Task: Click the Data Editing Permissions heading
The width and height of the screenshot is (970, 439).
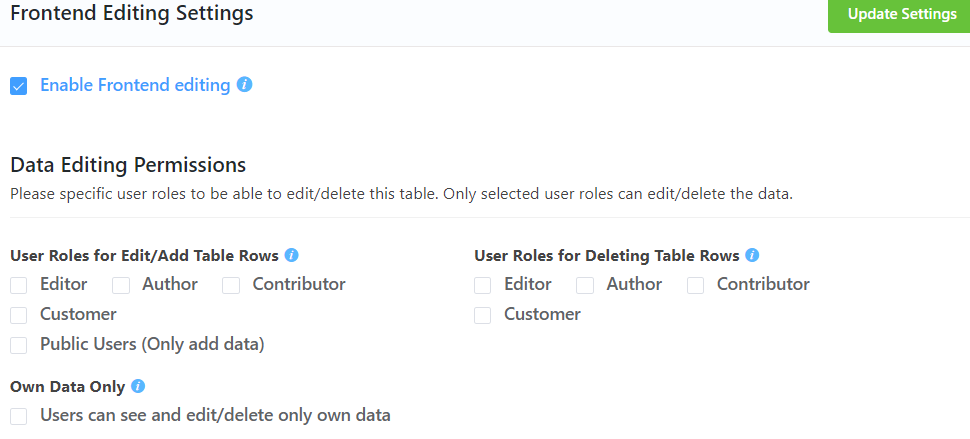Action: 128,165
